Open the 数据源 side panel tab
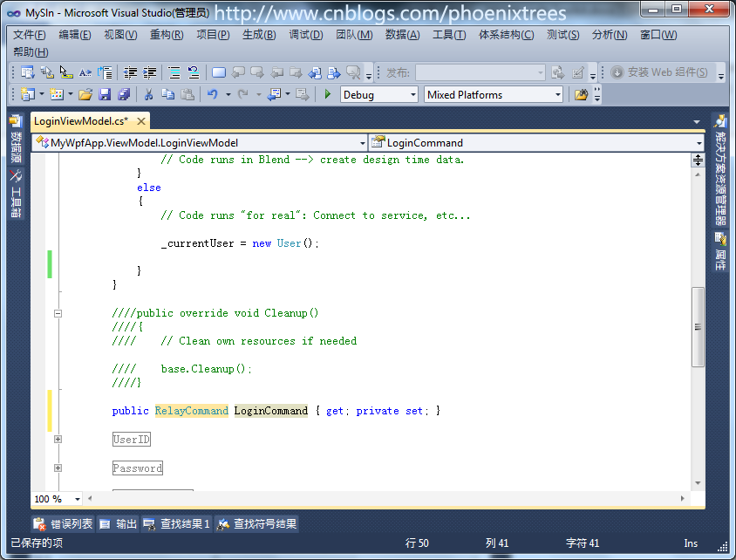 [x=16, y=140]
